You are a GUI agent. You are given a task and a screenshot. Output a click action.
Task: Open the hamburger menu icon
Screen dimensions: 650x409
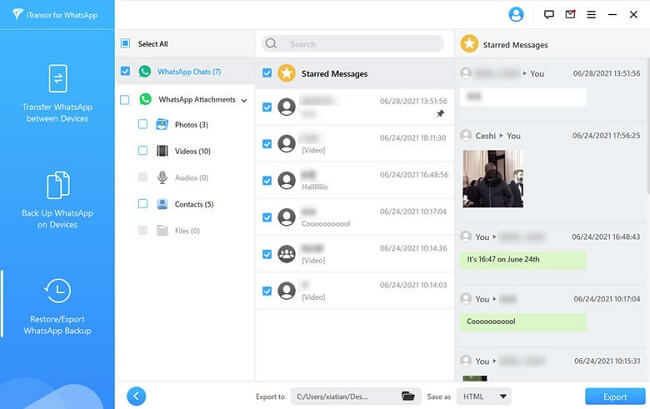(x=591, y=15)
